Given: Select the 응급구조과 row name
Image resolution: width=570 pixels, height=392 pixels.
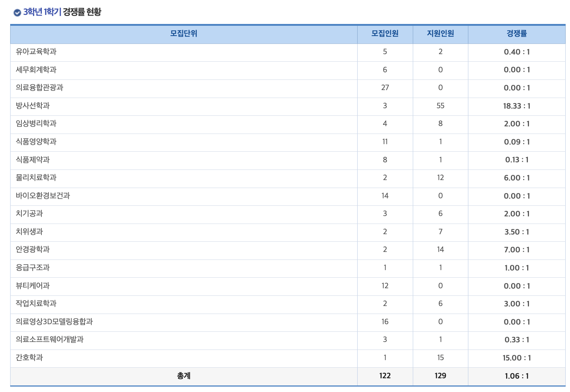Looking at the screenshot, I should click(33, 268).
